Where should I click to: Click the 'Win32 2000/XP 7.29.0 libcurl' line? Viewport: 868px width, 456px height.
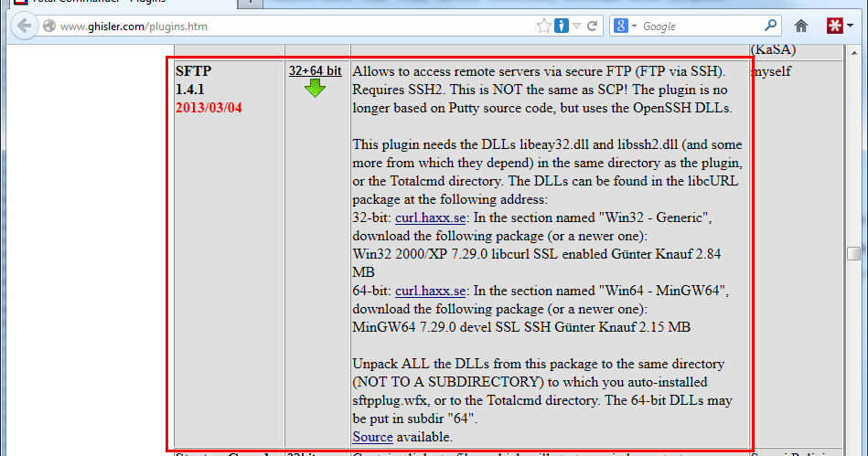click(536, 263)
